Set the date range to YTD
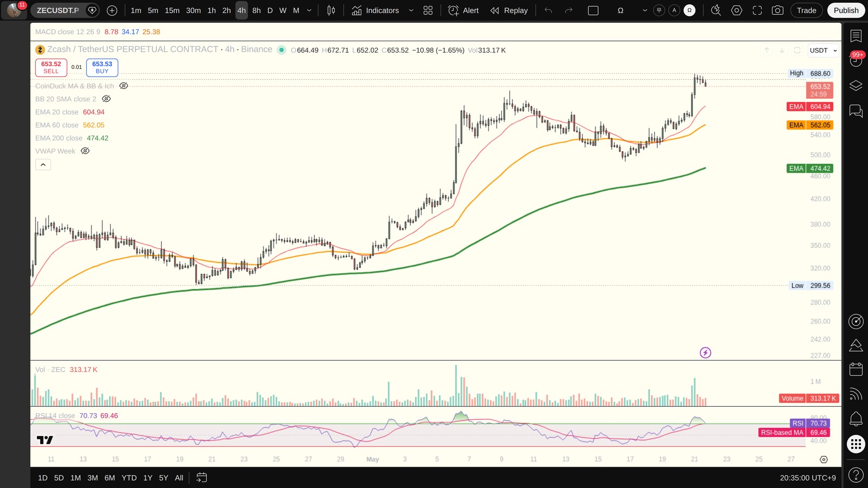Image resolution: width=868 pixels, height=488 pixels. click(129, 478)
